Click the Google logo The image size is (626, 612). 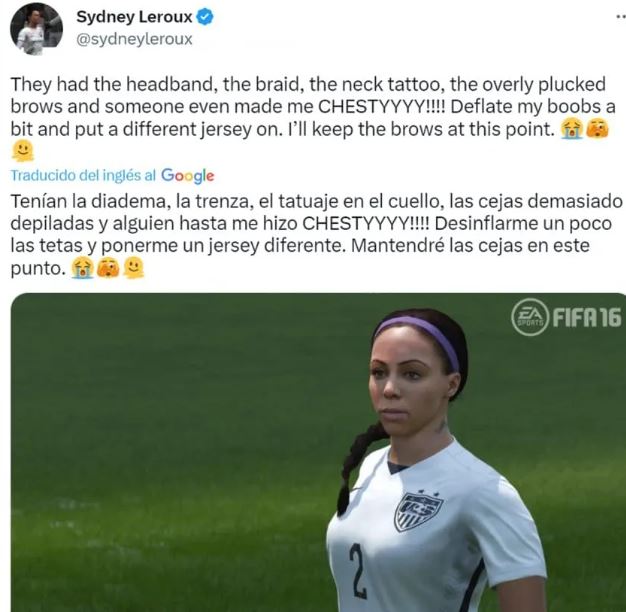coord(188,176)
